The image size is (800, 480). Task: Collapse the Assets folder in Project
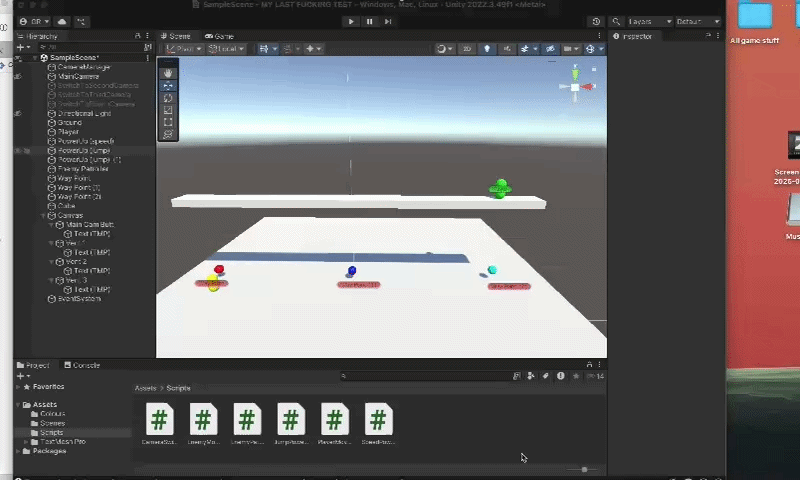pyautogui.click(x=19, y=405)
